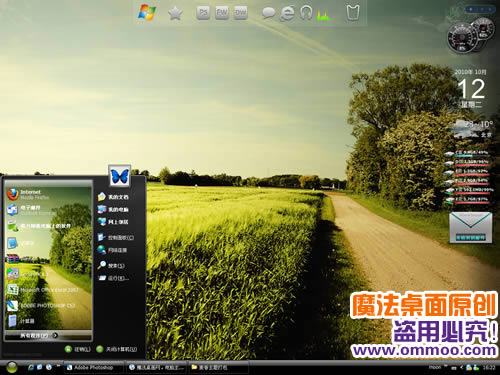Viewport: 500px width, 375px height.
Task: Switch to browser window taskbar button
Action: (x=157, y=367)
